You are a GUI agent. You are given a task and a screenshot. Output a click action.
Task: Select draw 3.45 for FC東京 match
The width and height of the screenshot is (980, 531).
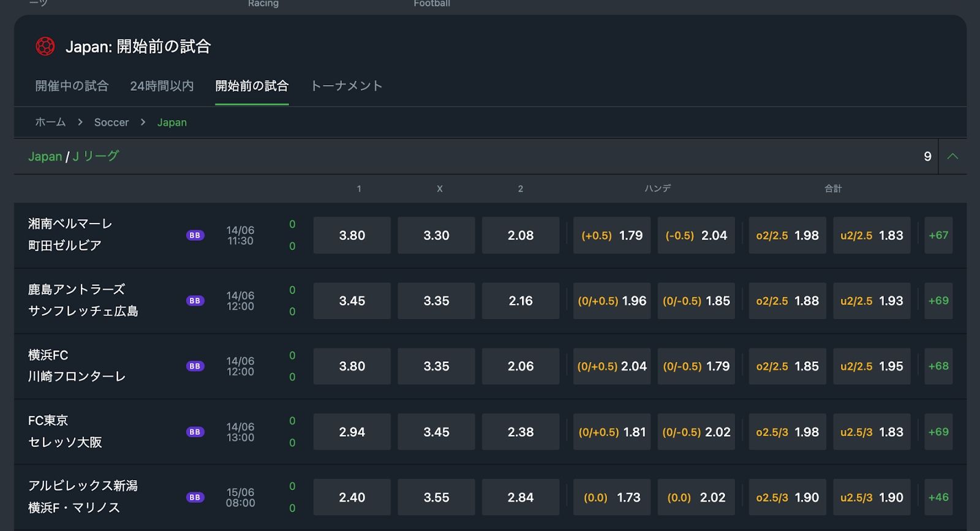pos(436,432)
